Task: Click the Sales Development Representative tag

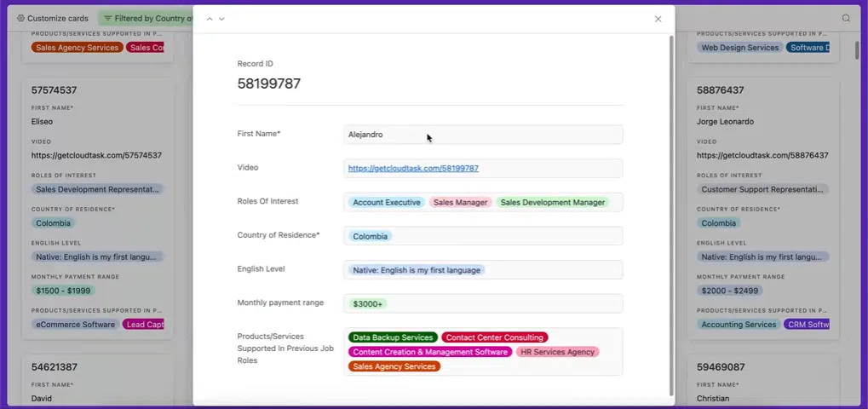Action: (x=97, y=189)
